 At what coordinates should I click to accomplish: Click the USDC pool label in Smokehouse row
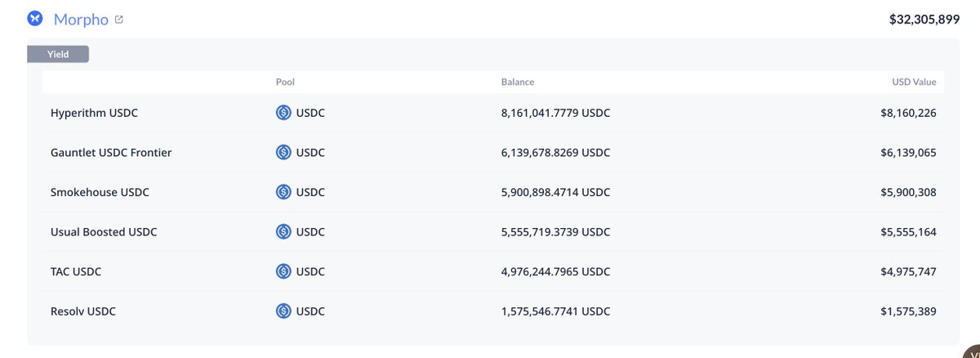click(x=310, y=192)
